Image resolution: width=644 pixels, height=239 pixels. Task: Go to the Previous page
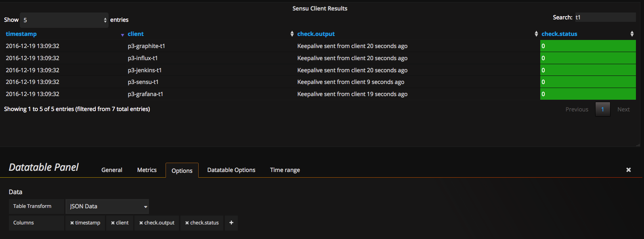pyautogui.click(x=577, y=109)
